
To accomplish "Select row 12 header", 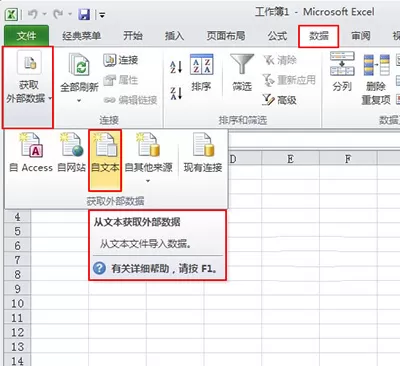I will coord(17,332).
